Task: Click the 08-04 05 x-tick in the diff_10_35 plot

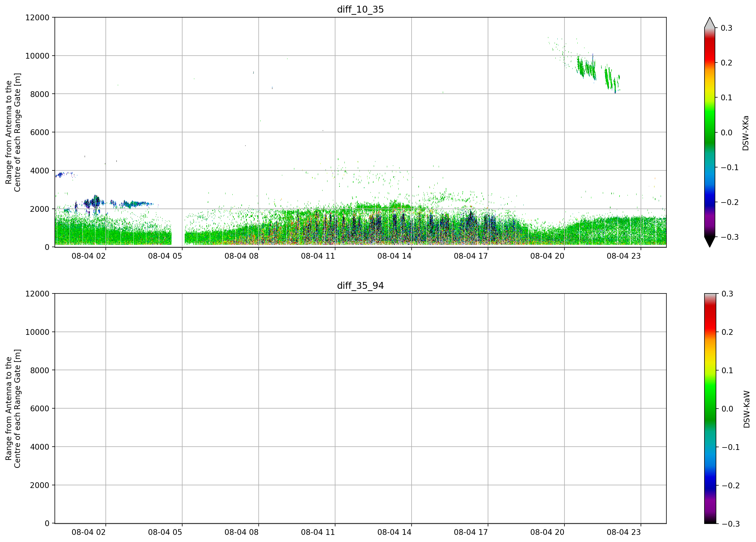Action: coord(165,256)
